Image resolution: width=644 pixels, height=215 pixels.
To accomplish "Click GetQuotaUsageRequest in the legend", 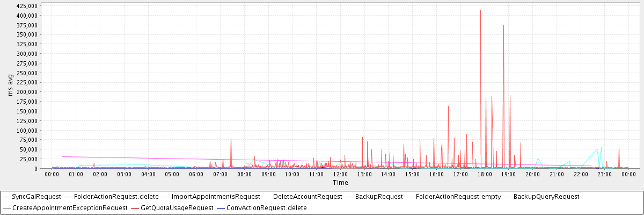I will (x=177, y=207).
